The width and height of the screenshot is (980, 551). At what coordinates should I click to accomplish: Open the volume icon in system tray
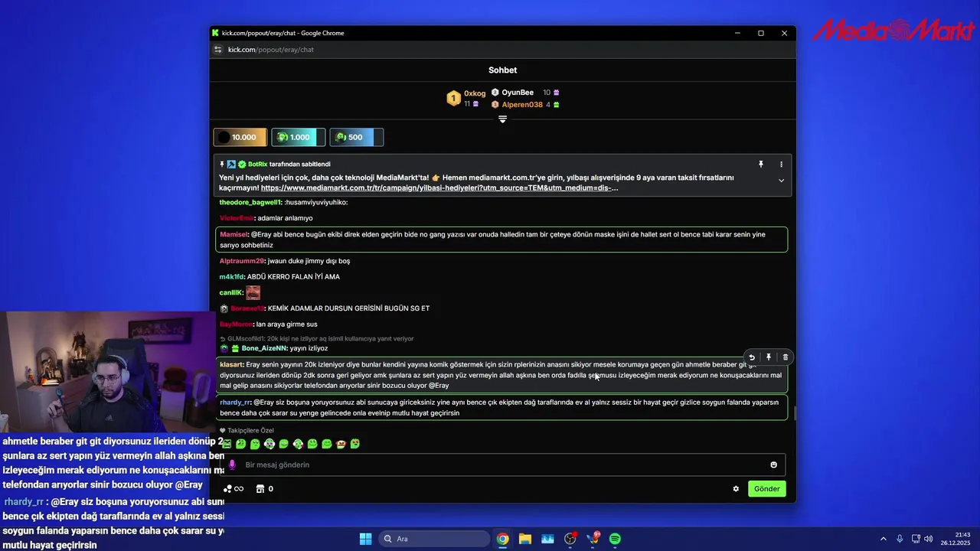(x=928, y=539)
